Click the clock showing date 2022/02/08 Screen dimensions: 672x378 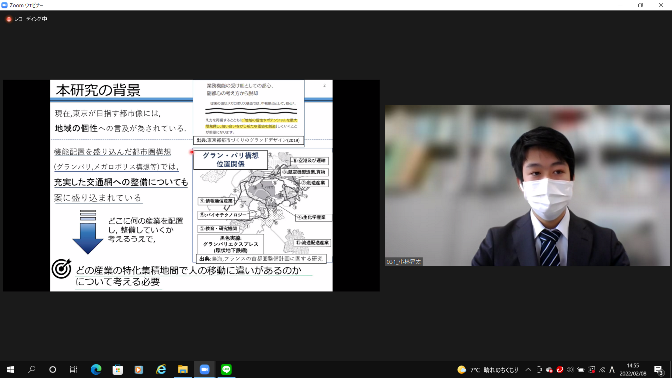click(633, 369)
